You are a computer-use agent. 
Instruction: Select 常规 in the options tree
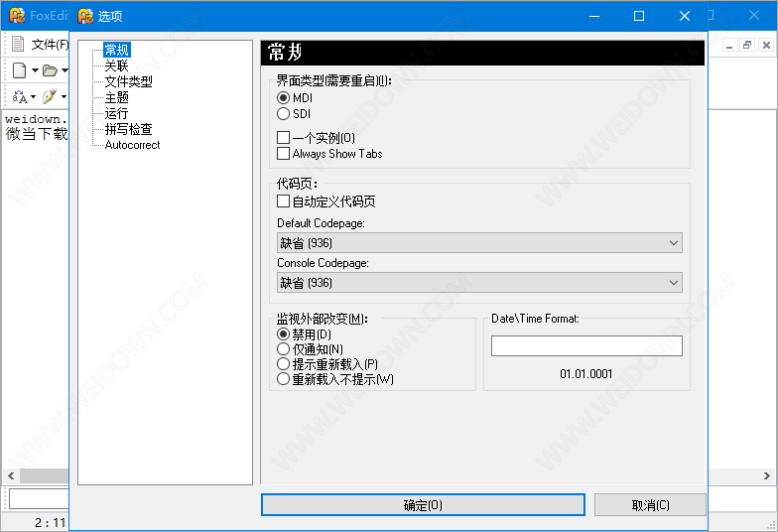click(x=117, y=50)
